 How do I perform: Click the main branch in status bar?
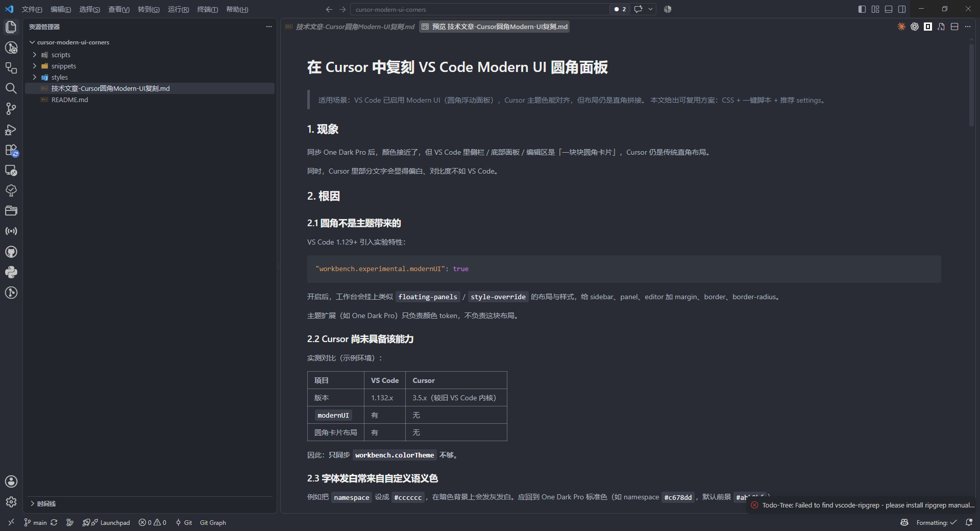35,522
